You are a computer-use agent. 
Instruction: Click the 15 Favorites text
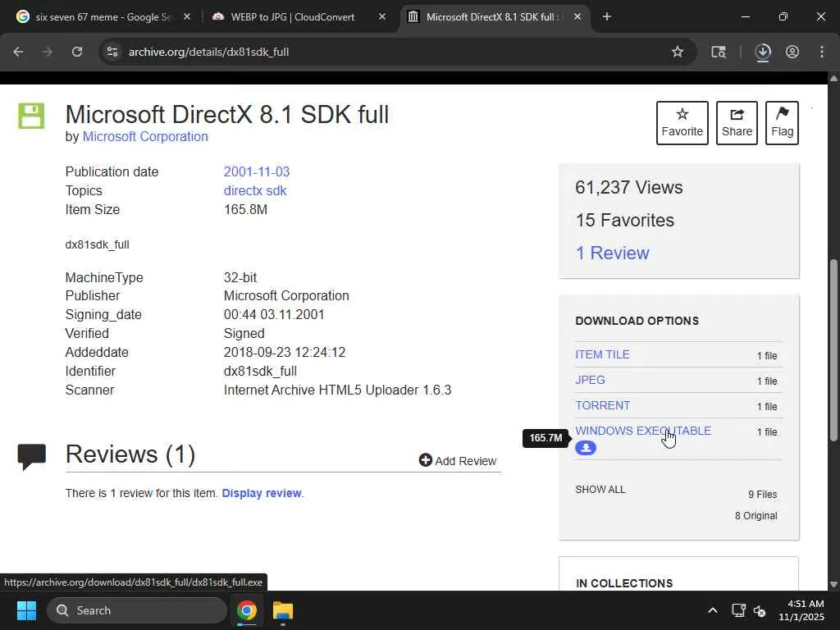point(624,220)
